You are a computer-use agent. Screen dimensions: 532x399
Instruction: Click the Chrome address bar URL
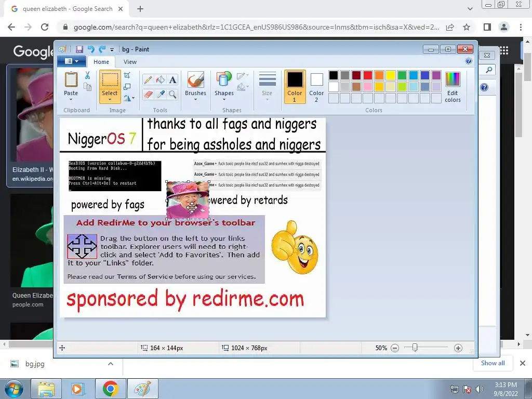[256, 27]
